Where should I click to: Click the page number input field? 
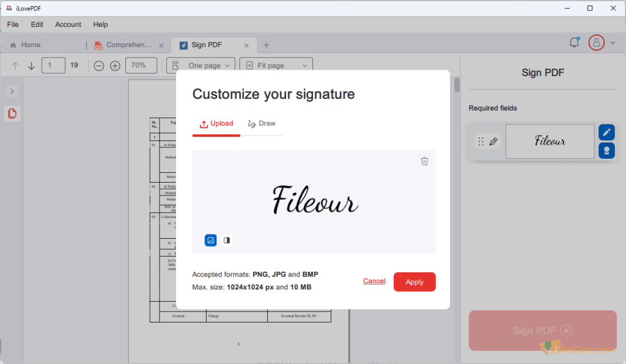tap(53, 65)
